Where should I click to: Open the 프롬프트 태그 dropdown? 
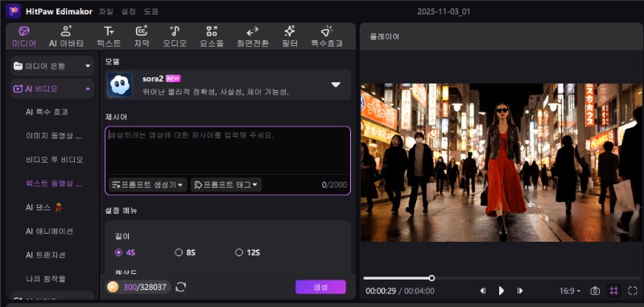[226, 185]
